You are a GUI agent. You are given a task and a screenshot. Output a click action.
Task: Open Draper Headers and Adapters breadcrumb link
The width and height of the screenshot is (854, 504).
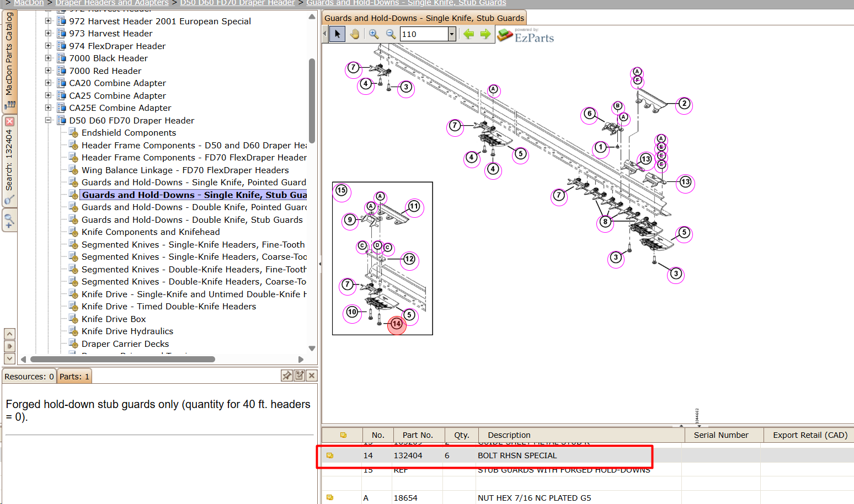click(112, 3)
